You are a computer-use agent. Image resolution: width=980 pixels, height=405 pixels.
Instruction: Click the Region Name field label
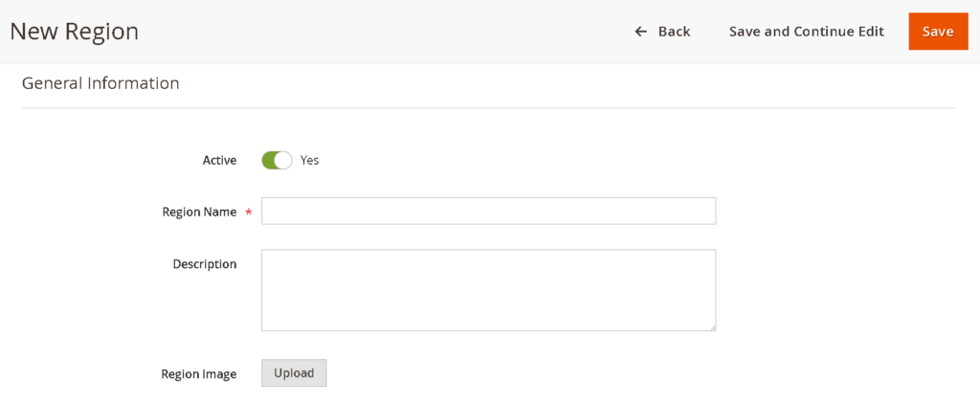pyautogui.click(x=199, y=212)
